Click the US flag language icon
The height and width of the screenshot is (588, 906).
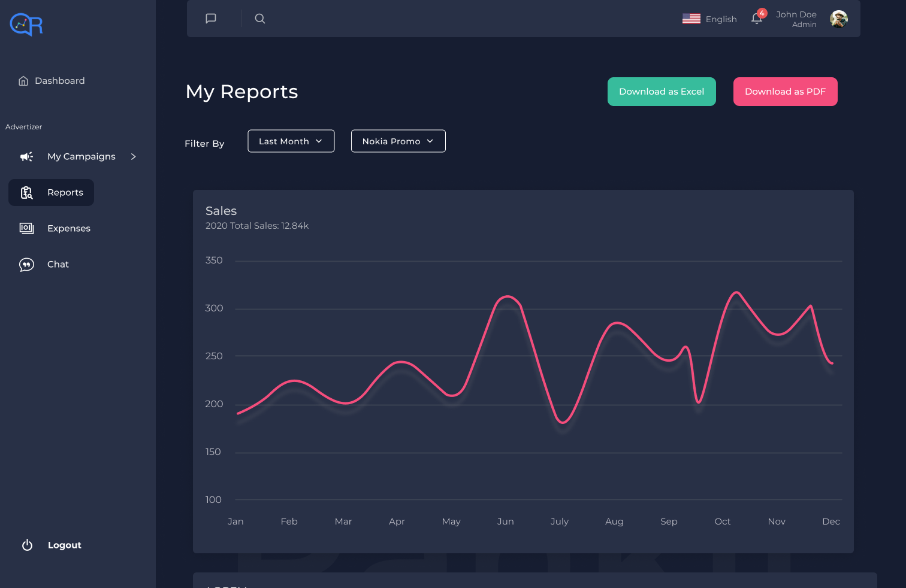(x=691, y=19)
